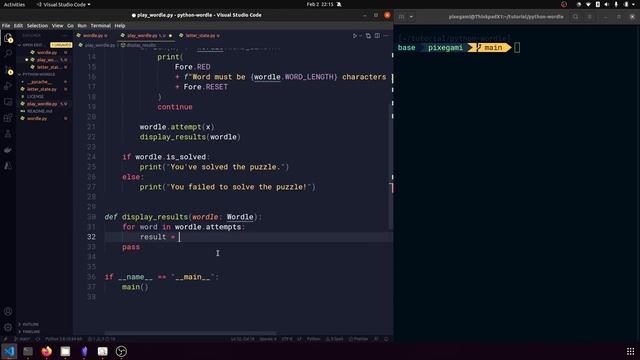Open terminal new-tab dropdown arrow
Image resolution: width=640 pixels, height=360 pixels.
tap(411, 17)
